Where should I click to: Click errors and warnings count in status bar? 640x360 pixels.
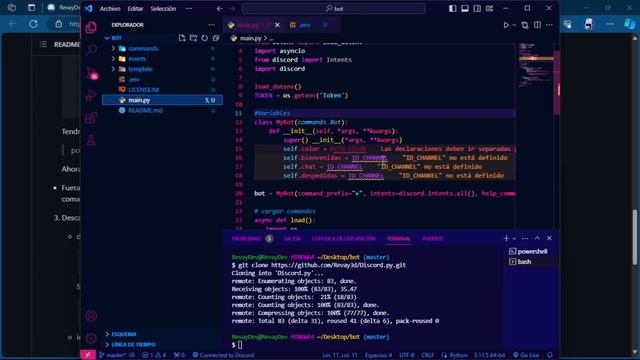click(154, 355)
